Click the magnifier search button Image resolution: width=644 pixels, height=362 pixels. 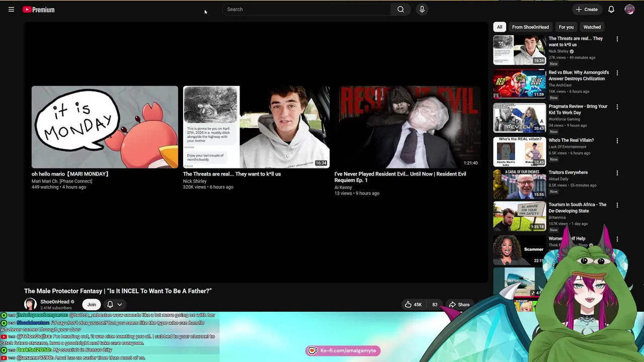[x=400, y=9]
